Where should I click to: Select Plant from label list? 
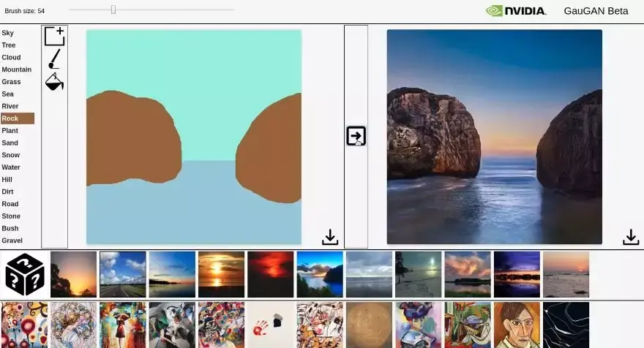click(x=10, y=130)
